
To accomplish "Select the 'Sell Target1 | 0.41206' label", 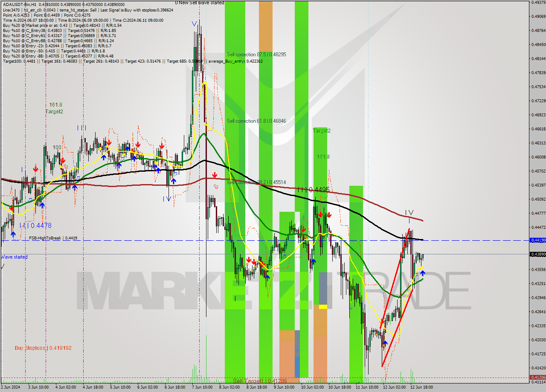I will click(260, 380).
